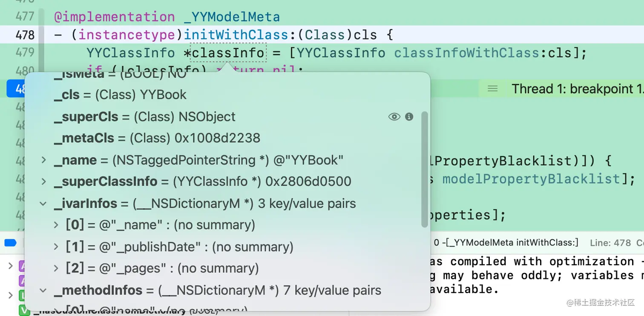Expand the _name variable row
Screen dimensions: 644x316
(x=43, y=160)
